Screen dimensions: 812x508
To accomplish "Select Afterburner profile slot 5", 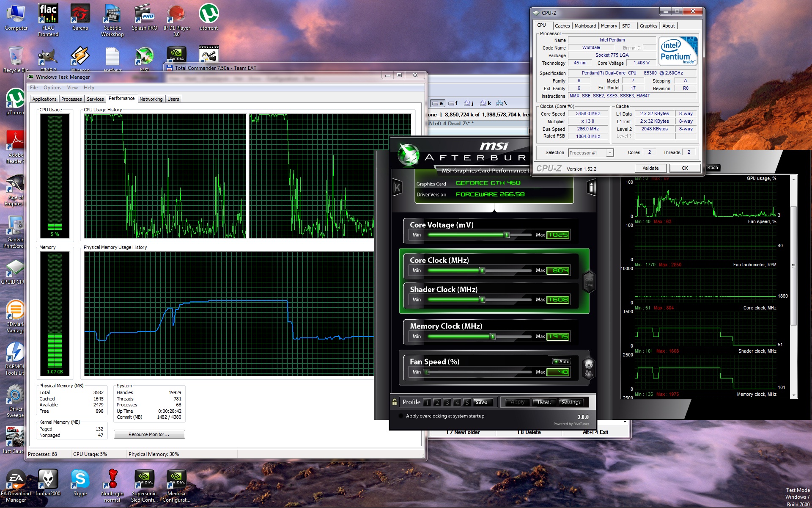I will click(x=467, y=402).
